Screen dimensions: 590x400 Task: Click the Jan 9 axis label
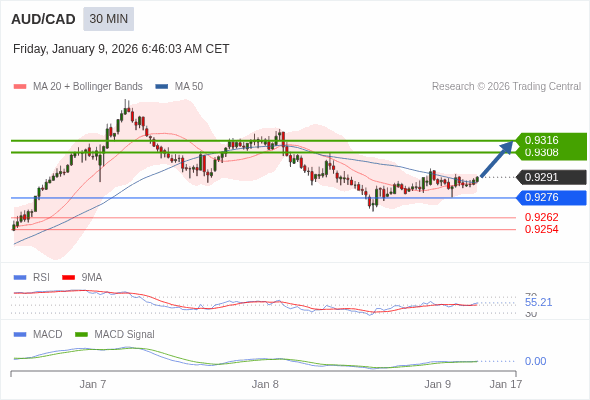[437, 384]
